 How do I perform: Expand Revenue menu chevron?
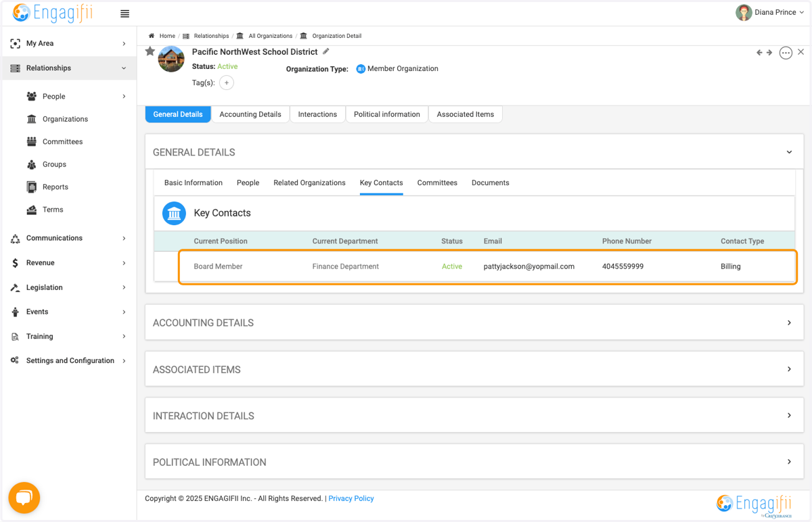tap(124, 263)
